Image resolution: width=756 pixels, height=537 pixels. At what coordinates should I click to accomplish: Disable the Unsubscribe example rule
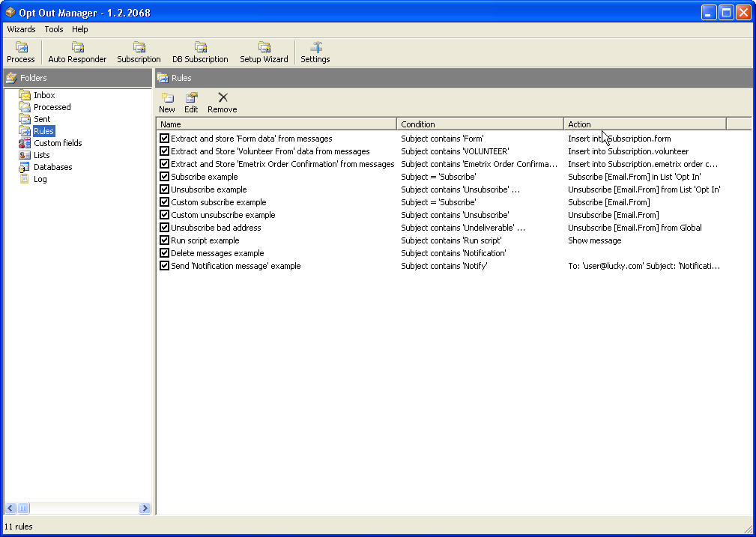[x=164, y=189]
